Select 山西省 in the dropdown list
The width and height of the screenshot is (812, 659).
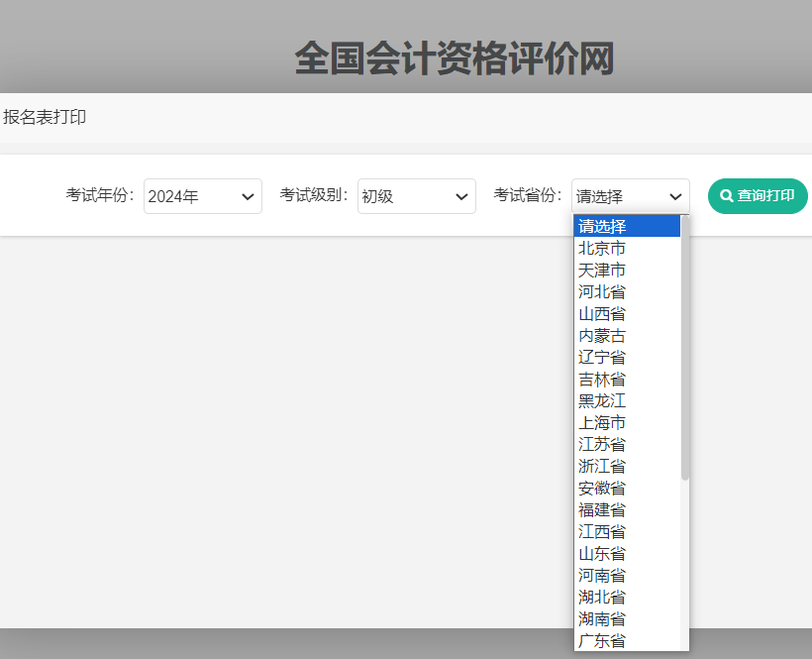[x=627, y=313]
